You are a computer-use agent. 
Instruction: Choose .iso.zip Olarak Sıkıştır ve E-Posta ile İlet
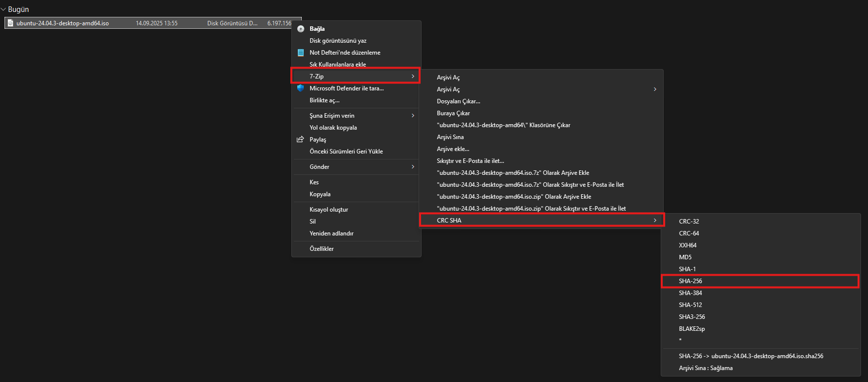[541, 209]
